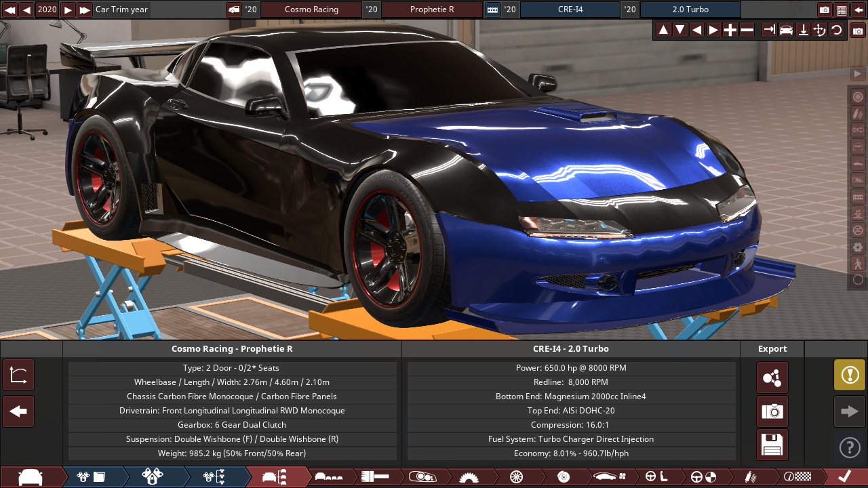This screenshot has width=868, height=488.
Task: Zoom in with the plus button
Action: click(730, 30)
